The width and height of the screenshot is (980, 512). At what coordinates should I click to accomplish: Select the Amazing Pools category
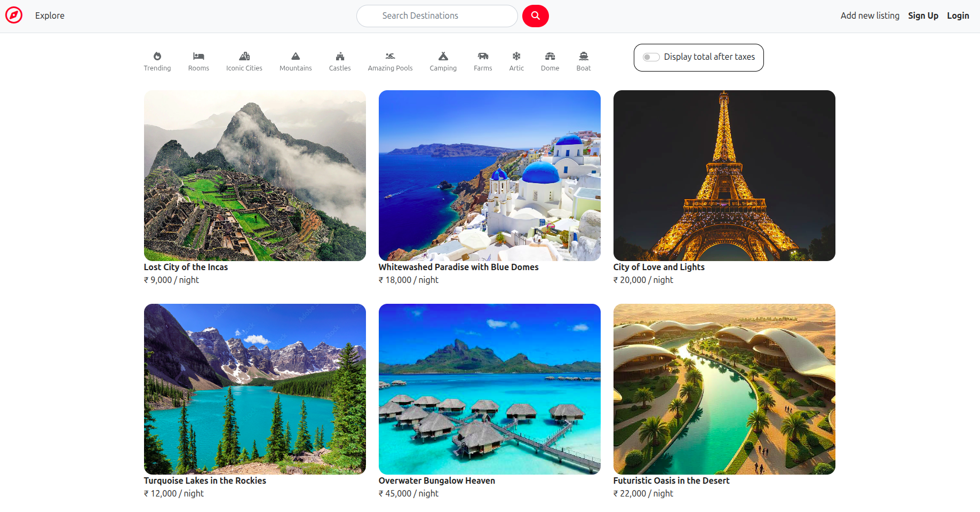[x=390, y=60]
